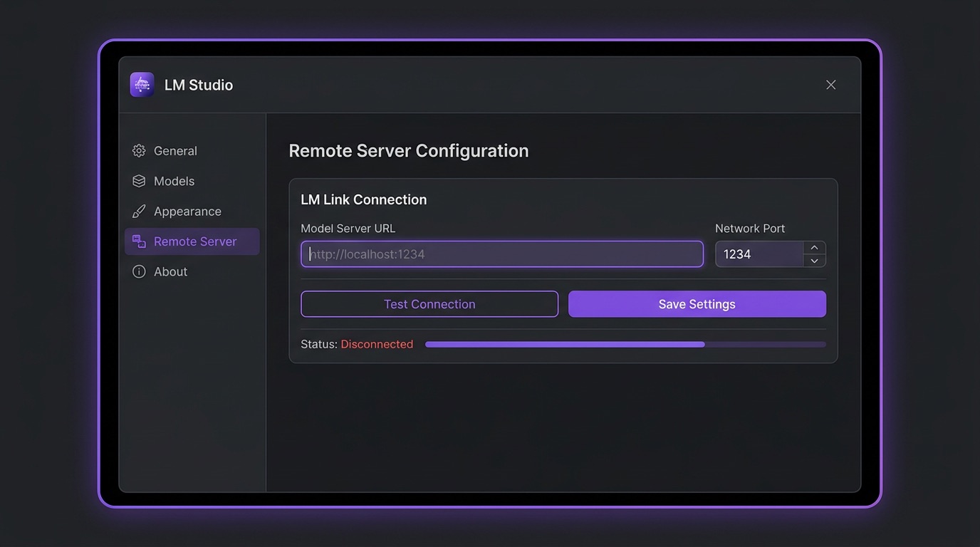Image resolution: width=980 pixels, height=547 pixels.
Task: Click the Test Connection button
Action: 429,304
